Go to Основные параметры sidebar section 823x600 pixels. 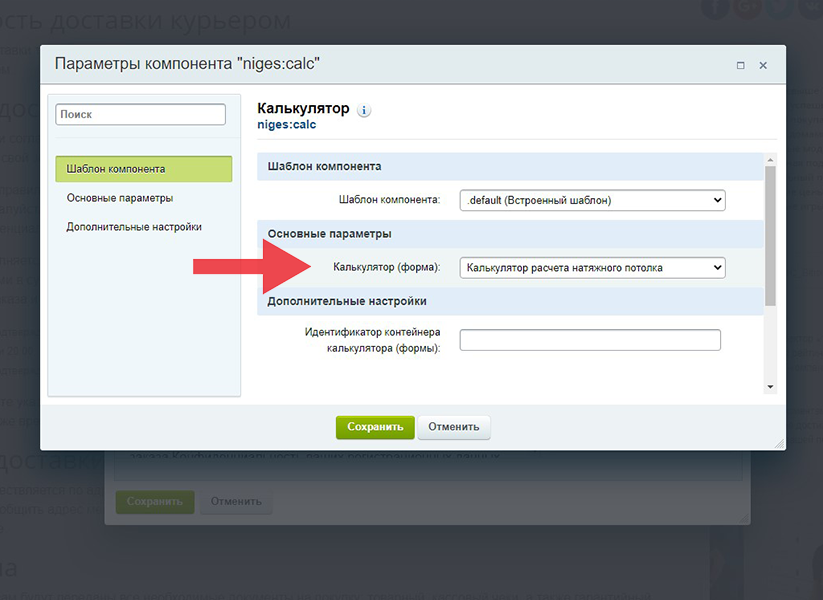click(120, 198)
